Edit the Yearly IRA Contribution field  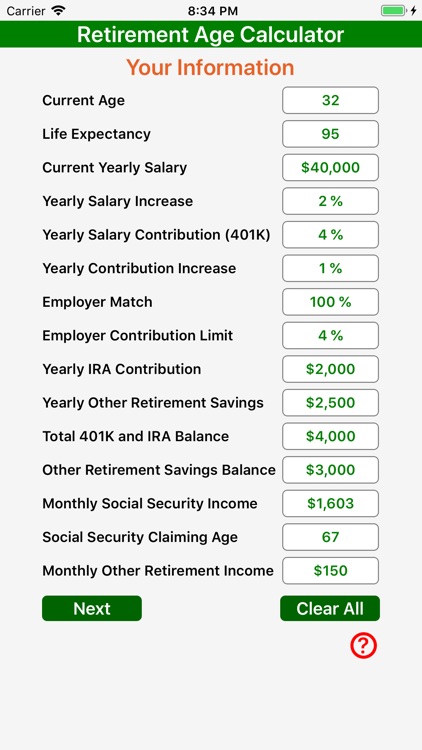click(x=331, y=369)
